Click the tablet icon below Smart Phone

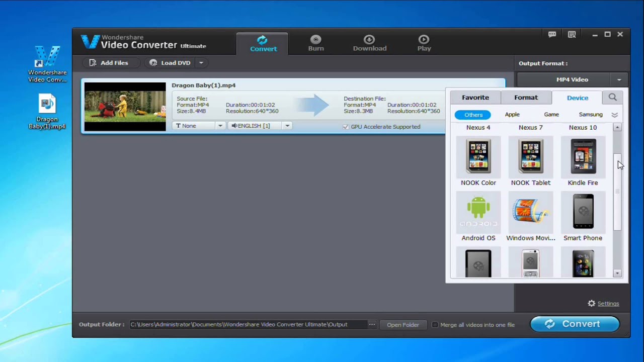(x=583, y=263)
